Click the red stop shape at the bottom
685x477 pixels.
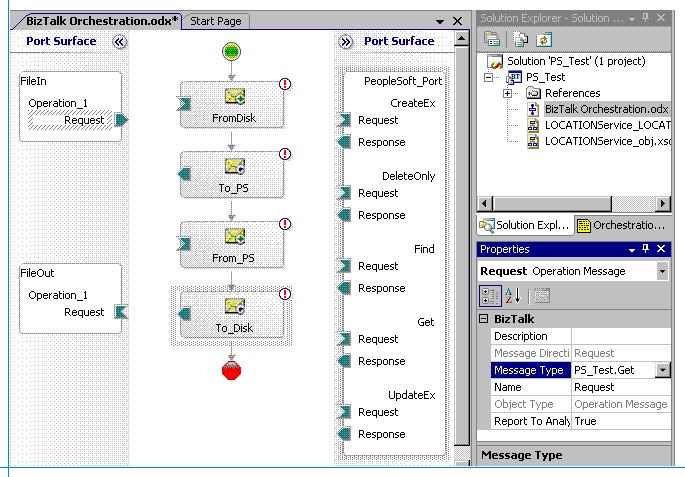tap(232, 370)
